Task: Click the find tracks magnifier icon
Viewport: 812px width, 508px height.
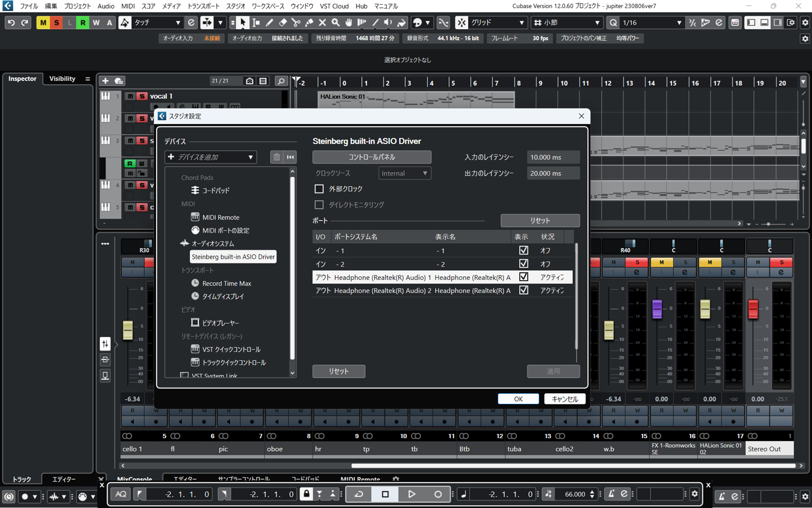Action: pyautogui.click(x=281, y=81)
